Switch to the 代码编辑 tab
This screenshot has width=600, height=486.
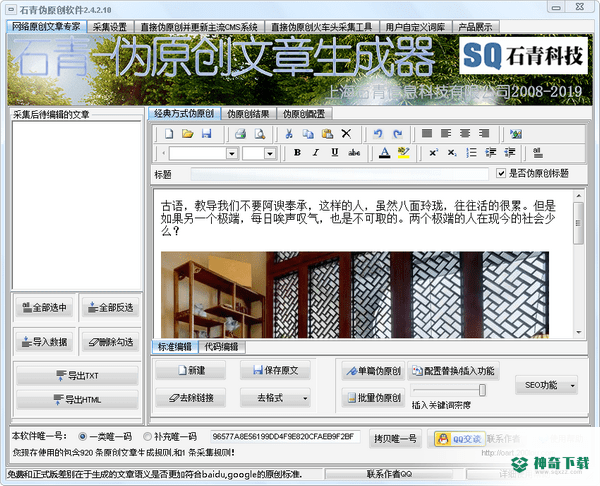click(x=222, y=347)
